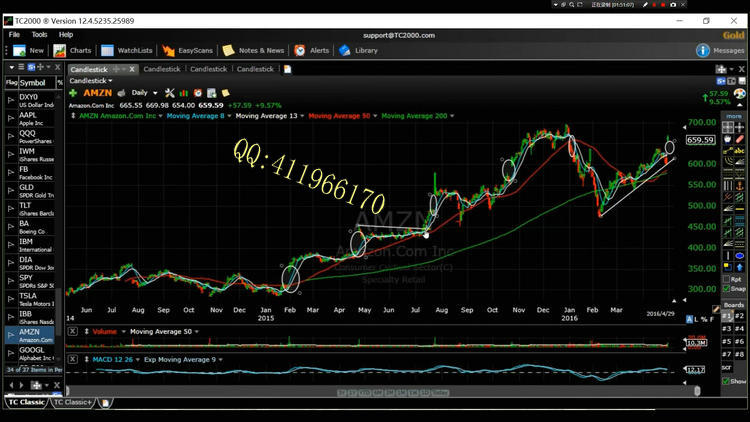The image size is (750, 422).
Task: Click the red-green bars chart style icon
Action: [184, 93]
